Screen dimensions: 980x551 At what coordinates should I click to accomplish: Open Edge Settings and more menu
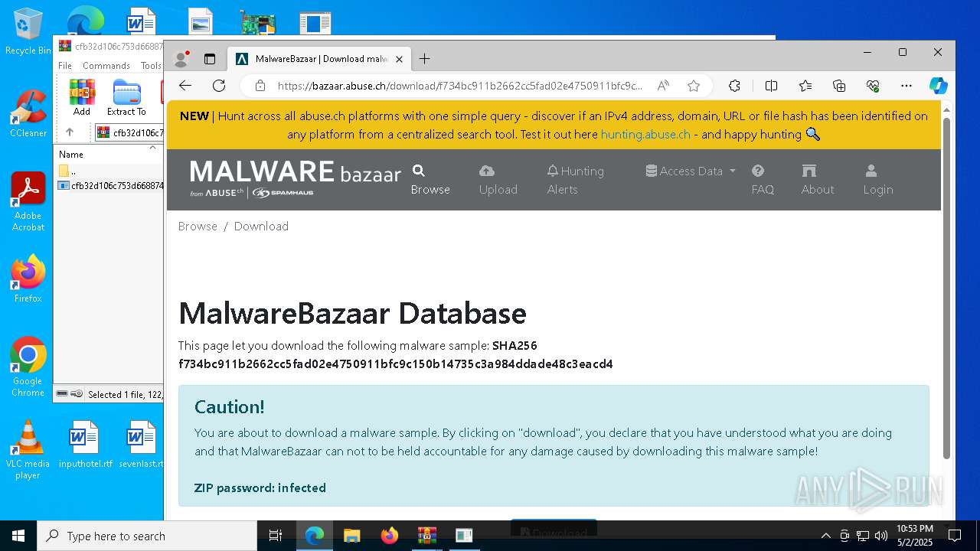(x=906, y=86)
